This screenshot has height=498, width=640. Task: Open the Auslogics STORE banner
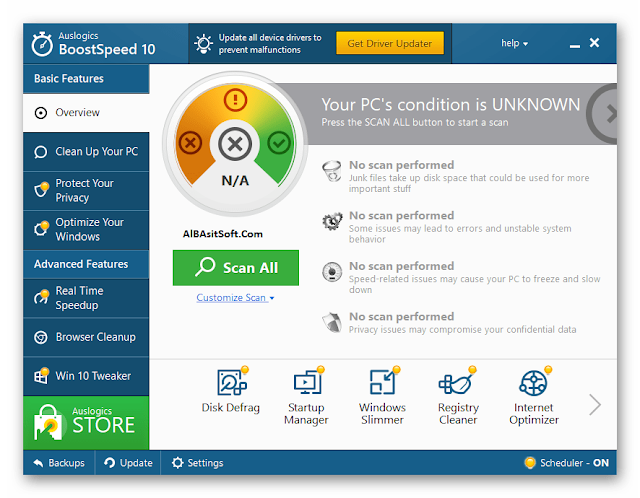[x=86, y=423]
